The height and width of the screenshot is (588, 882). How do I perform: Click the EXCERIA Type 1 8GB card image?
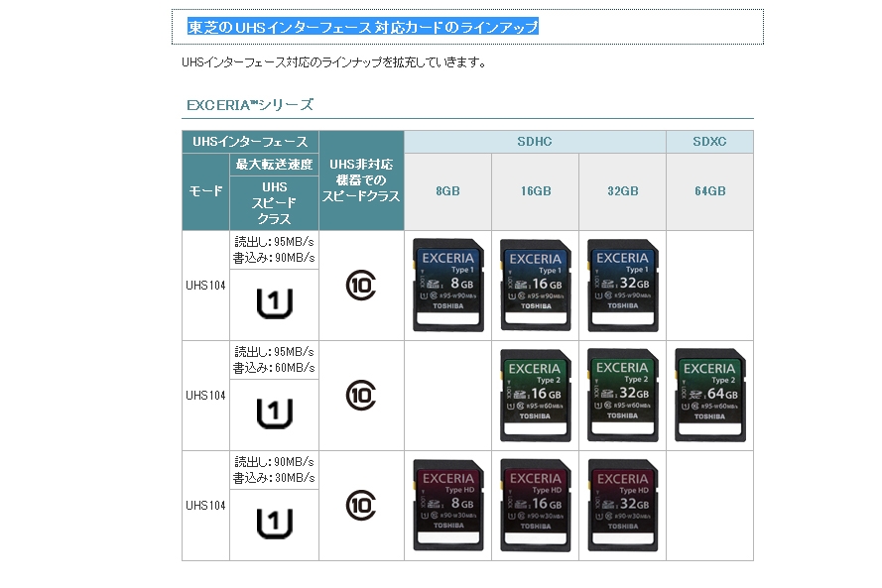(x=448, y=285)
